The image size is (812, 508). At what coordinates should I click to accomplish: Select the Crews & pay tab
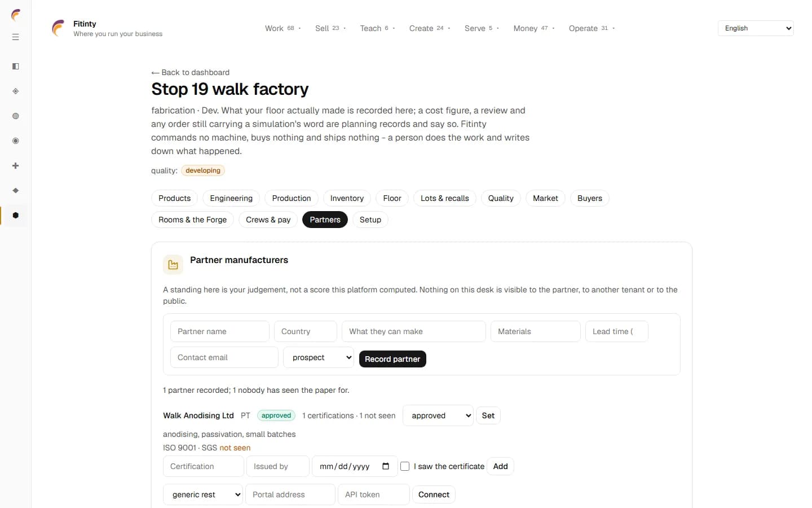tap(268, 220)
